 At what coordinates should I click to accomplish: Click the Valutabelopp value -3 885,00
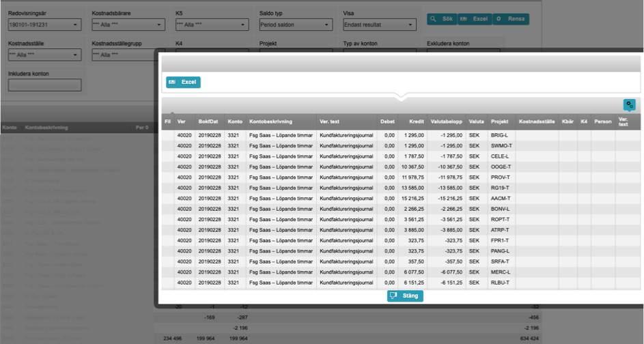click(452, 230)
